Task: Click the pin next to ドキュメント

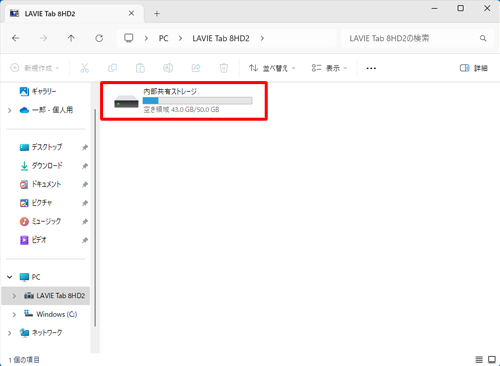Action: 85,184
